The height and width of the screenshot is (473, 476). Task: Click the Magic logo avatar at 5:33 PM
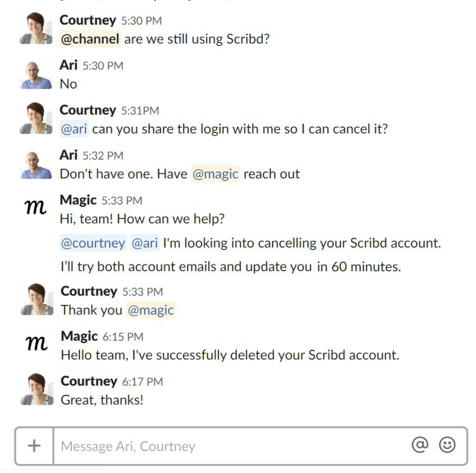(x=36, y=208)
